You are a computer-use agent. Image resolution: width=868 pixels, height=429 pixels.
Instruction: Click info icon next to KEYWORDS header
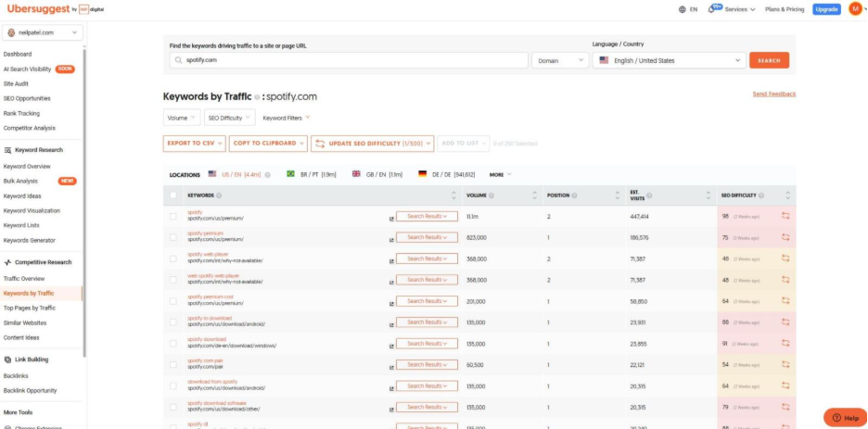[x=219, y=196]
